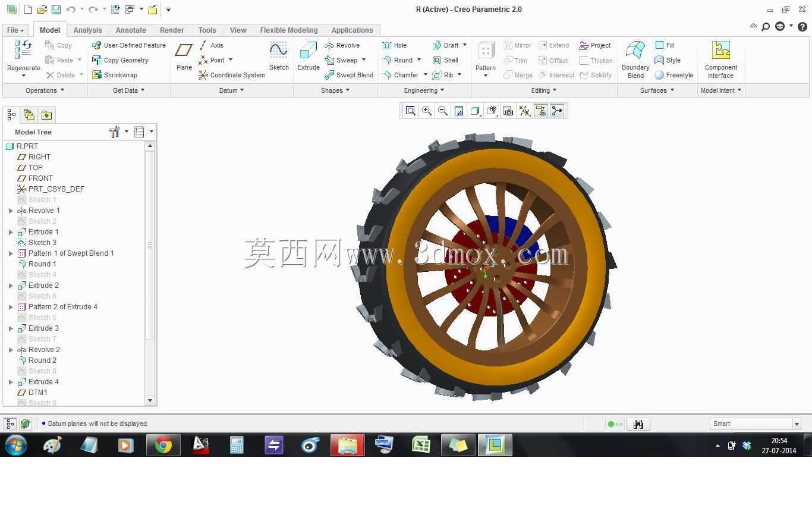Image resolution: width=812 pixels, height=508 pixels.
Task: Expand the Revolve 1 feature in Model Tree
Action: pyautogui.click(x=11, y=211)
